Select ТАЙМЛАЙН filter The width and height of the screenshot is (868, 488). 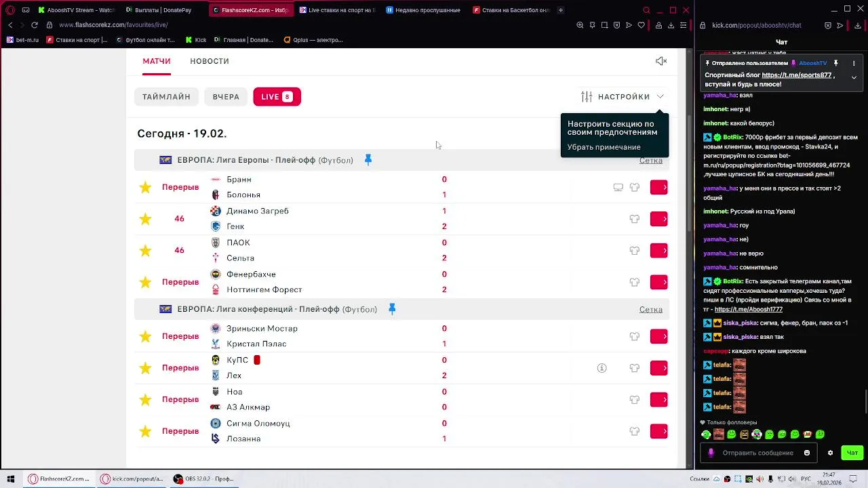point(166,97)
